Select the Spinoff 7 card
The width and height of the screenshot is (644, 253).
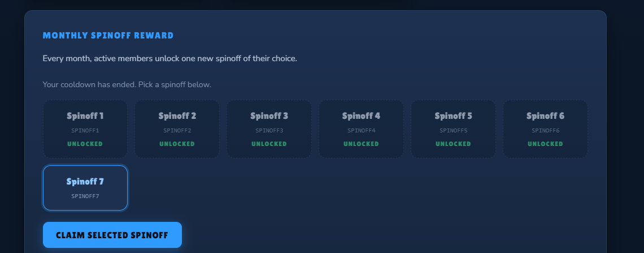[x=85, y=188]
